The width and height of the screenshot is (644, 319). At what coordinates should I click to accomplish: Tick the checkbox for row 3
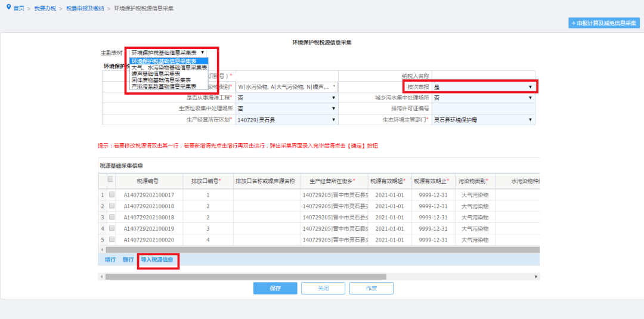112,217
